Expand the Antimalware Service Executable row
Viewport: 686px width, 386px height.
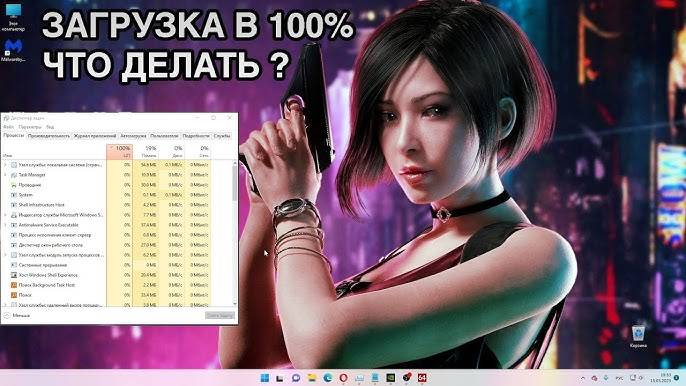pos(5,225)
